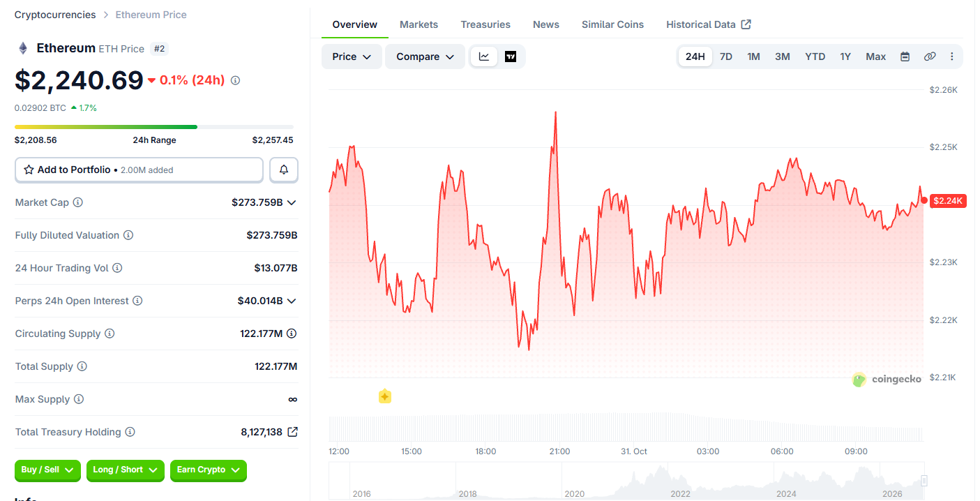Open the Buy / Sell dropdown
980x501 pixels.
[47, 470]
